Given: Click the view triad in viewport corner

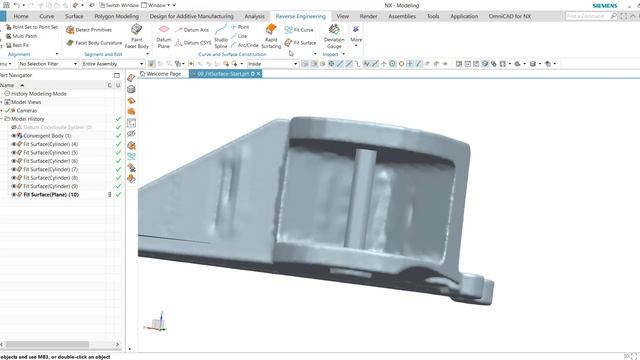Looking at the screenshot, I should click(156, 322).
